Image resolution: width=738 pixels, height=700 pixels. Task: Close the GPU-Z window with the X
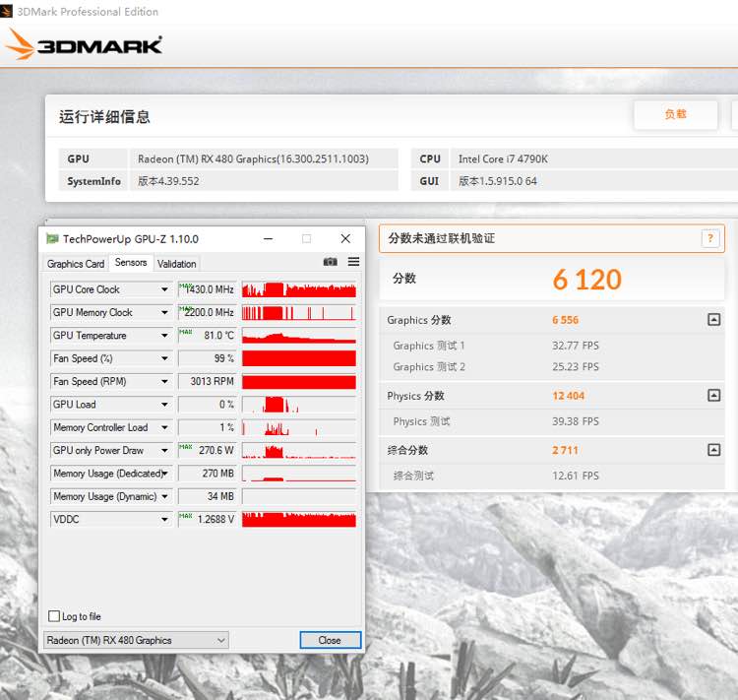[x=345, y=239]
